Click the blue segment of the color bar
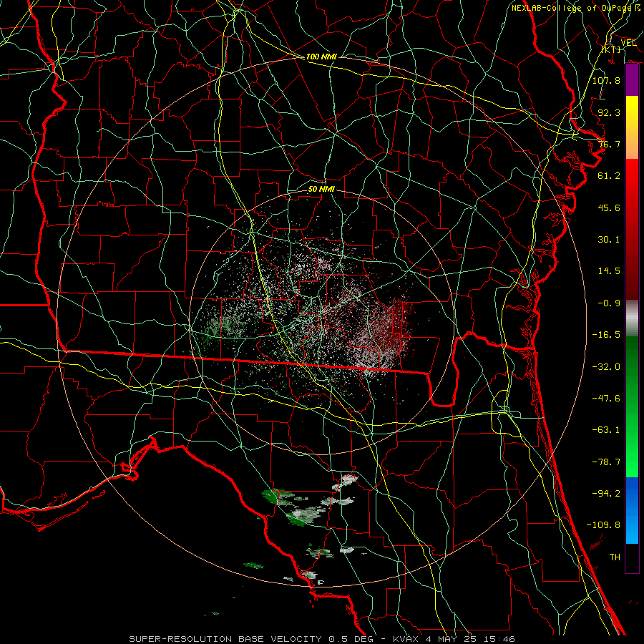 (632, 510)
